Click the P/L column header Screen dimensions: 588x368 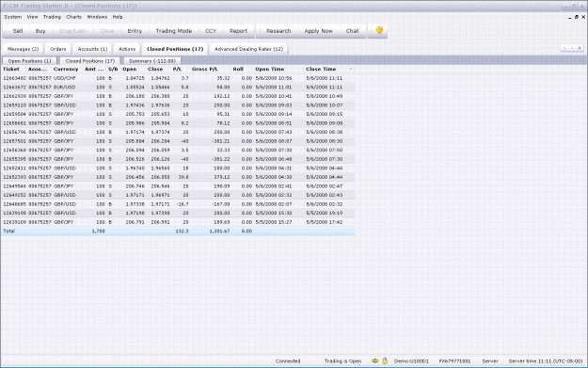point(177,69)
